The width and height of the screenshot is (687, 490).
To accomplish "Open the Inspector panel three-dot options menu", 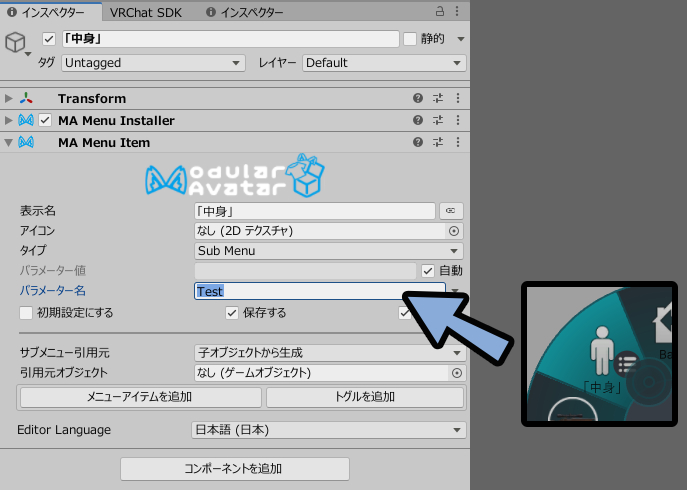I will pyautogui.click(x=457, y=11).
